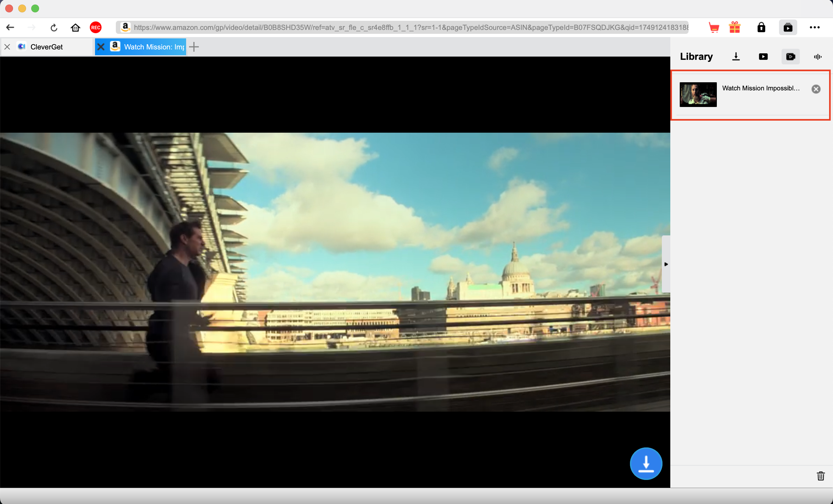
Task: Open the shopping cart icon
Action: point(713,27)
